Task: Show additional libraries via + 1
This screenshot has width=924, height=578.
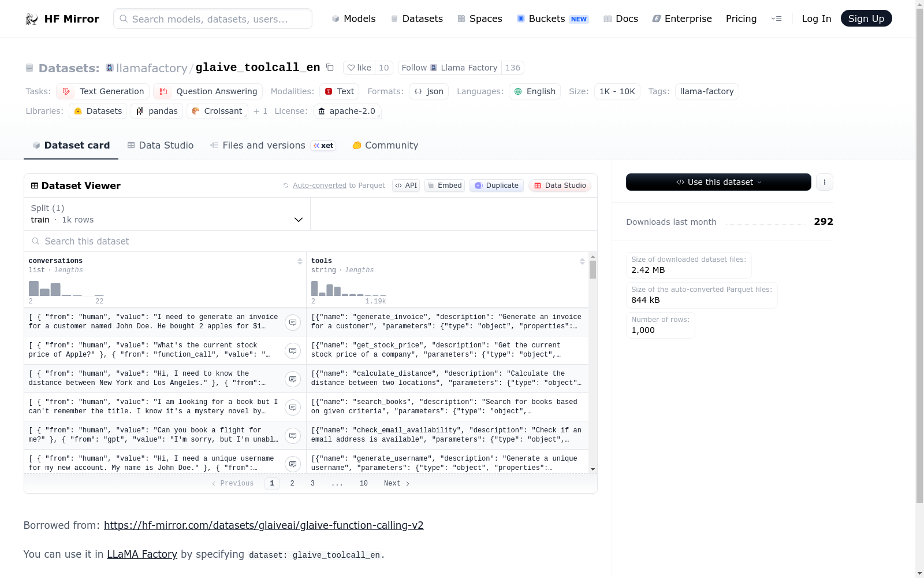Action: tap(260, 111)
